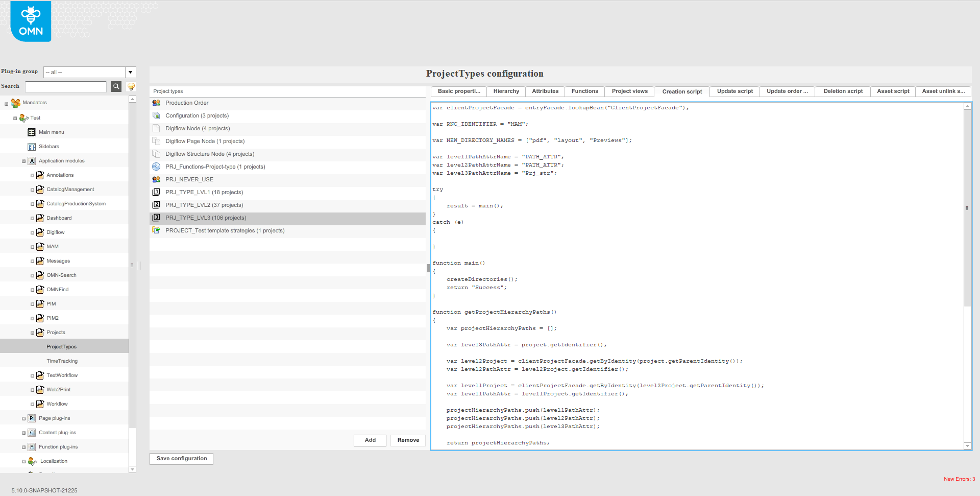The image size is (980, 496).
Task: Switch to the Hierarchy tab
Action: click(x=506, y=91)
